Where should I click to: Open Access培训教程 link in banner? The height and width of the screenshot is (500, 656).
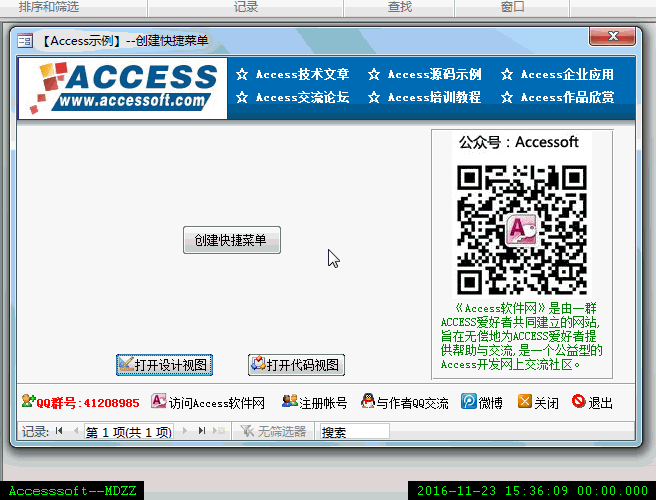(435, 97)
